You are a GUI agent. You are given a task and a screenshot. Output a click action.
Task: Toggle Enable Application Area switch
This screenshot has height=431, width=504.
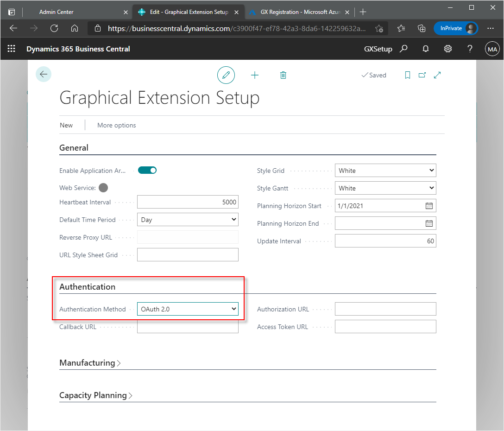click(x=147, y=171)
